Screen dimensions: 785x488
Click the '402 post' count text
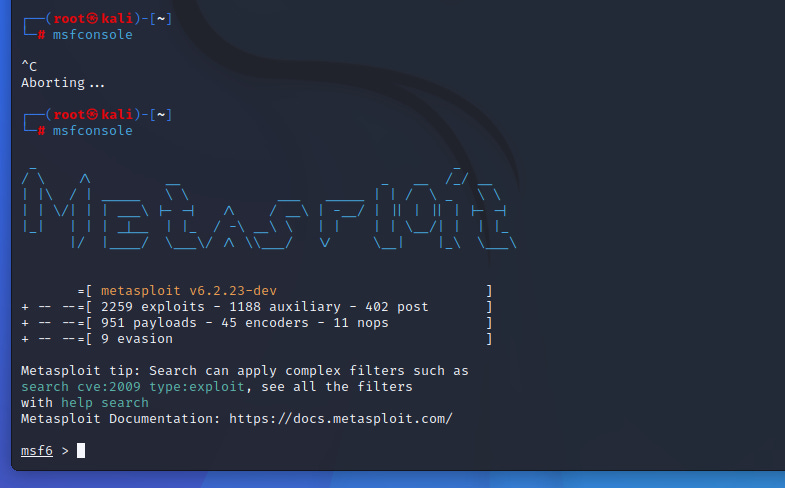[397, 307]
